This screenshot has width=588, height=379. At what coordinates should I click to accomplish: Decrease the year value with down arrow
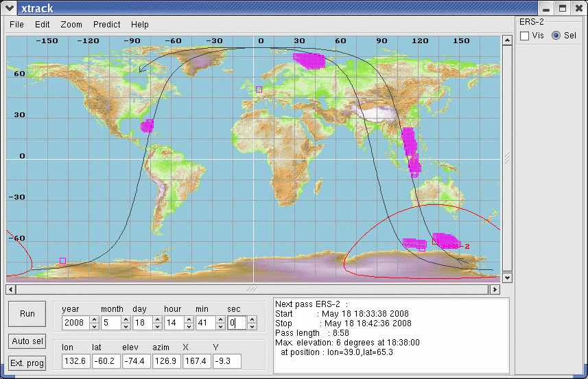[x=95, y=326]
